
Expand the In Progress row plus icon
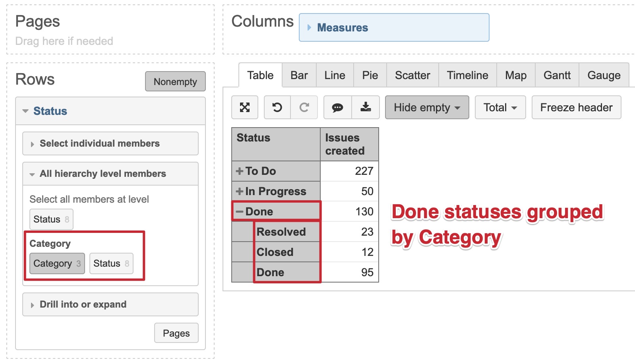[240, 191]
